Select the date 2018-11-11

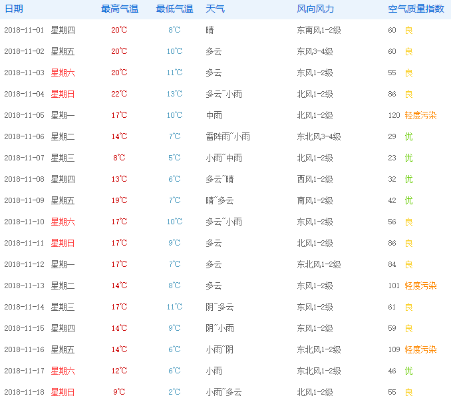click(24, 243)
